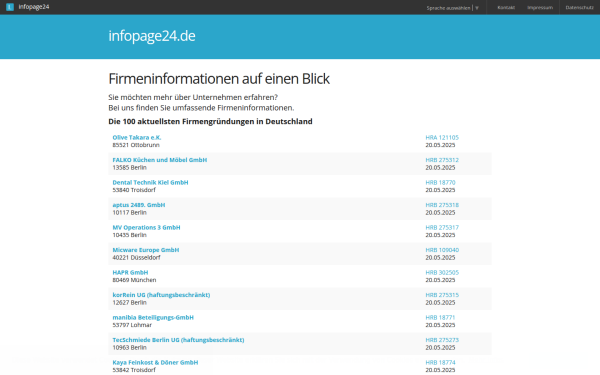Click the address text 53797 Lohmar

pyautogui.click(x=132, y=325)
